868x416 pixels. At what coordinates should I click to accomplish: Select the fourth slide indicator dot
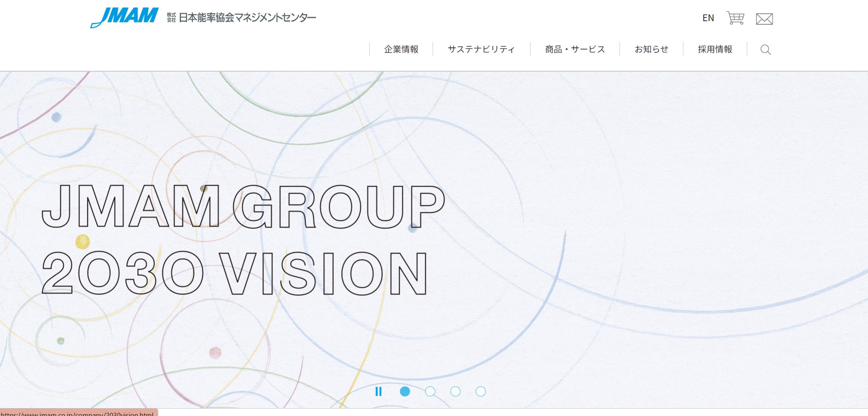(x=480, y=391)
